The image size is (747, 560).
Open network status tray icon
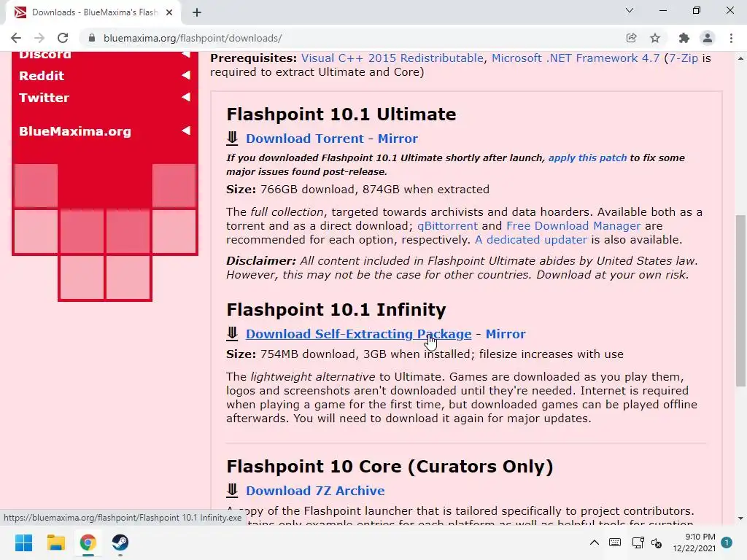pyautogui.click(x=638, y=542)
